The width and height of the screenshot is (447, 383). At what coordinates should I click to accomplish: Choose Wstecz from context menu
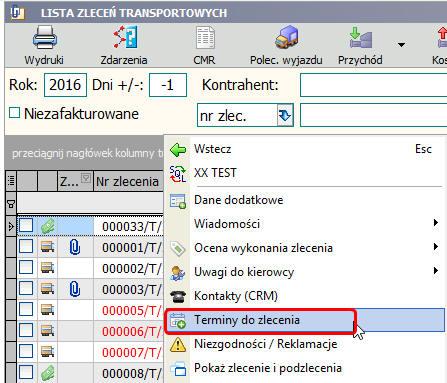tap(213, 149)
